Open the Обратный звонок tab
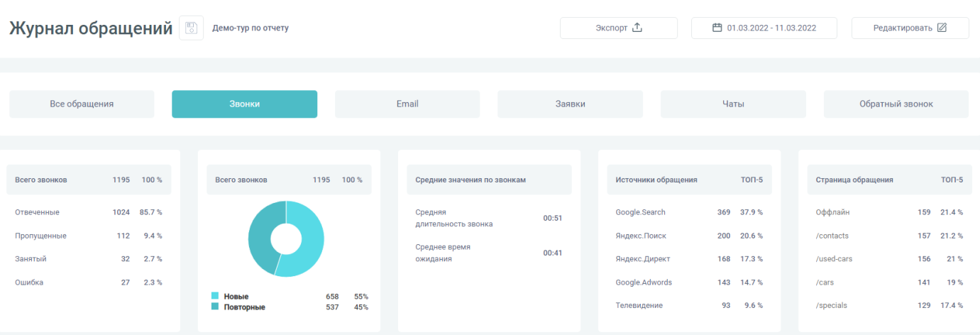 pos(896,104)
